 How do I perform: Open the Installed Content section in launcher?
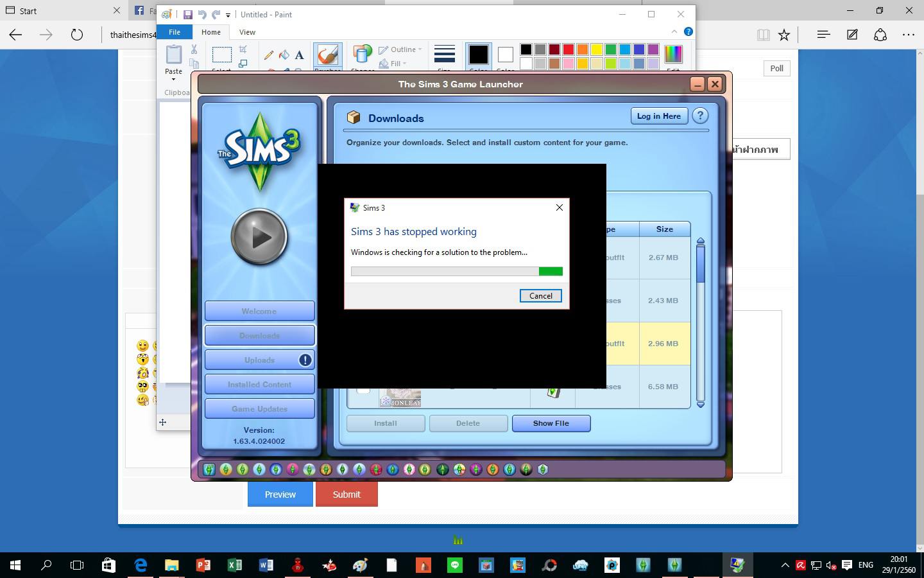(259, 384)
